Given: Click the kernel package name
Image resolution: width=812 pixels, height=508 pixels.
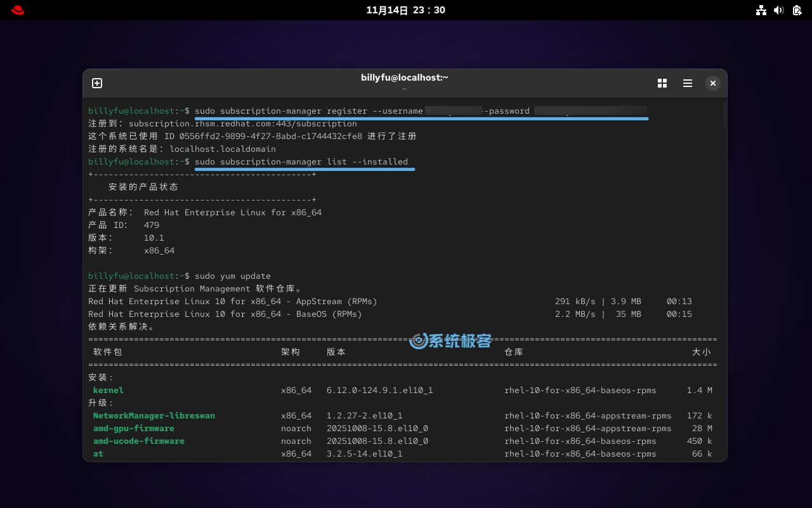Looking at the screenshot, I should pyautogui.click(x=108, y=390).
